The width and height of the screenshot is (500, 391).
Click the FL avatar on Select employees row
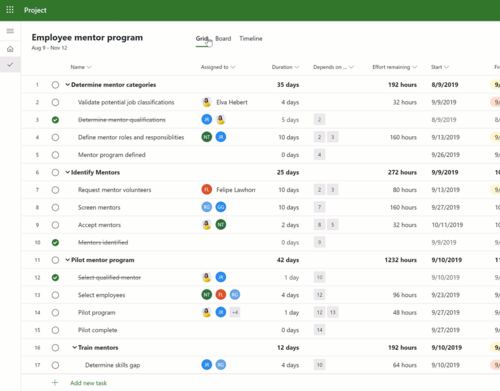(x=221, y=295)
